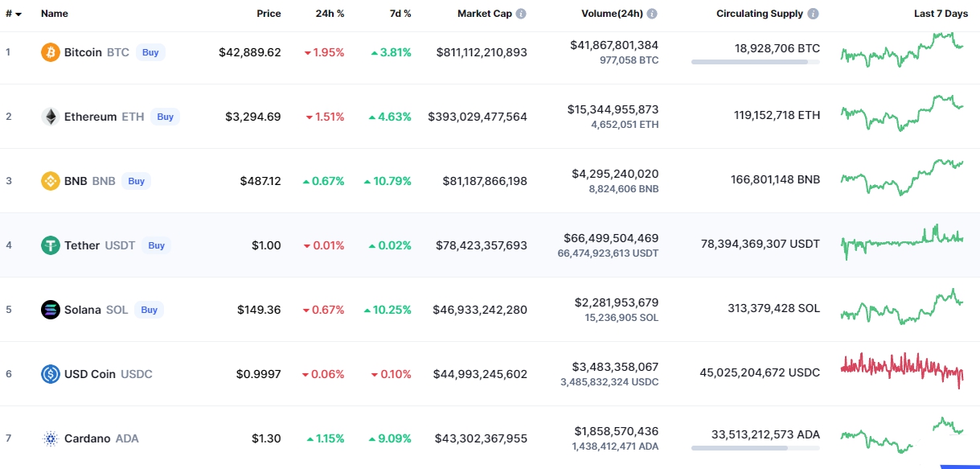Click Bitcoin price $42,889.62

pyautogui.click(x=250, y=52)
